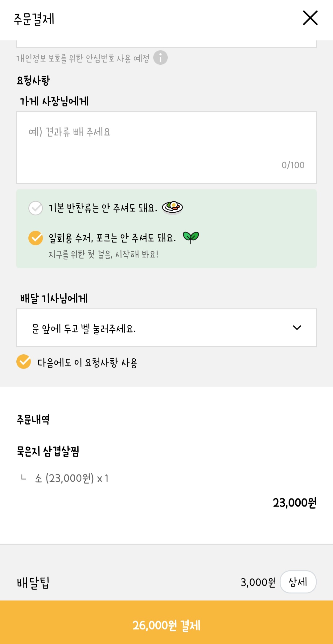Tap the 23,000원 item total price
The width and height of the screenshot is (333, 644).
294,503
